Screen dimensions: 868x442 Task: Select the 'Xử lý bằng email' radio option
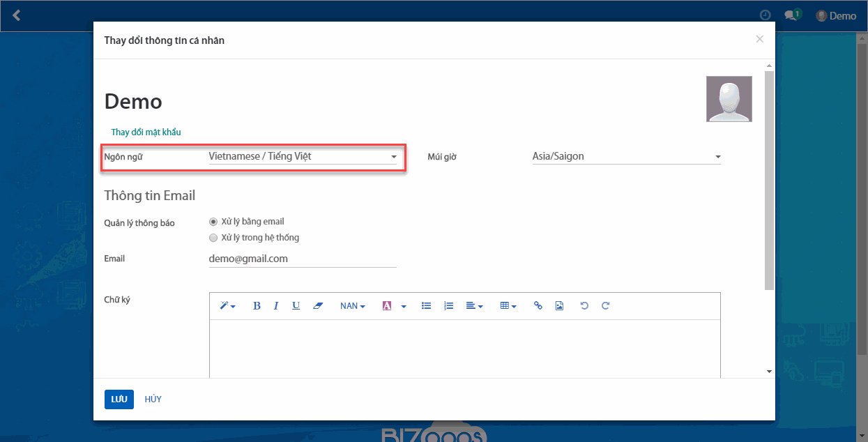(213, 222)
